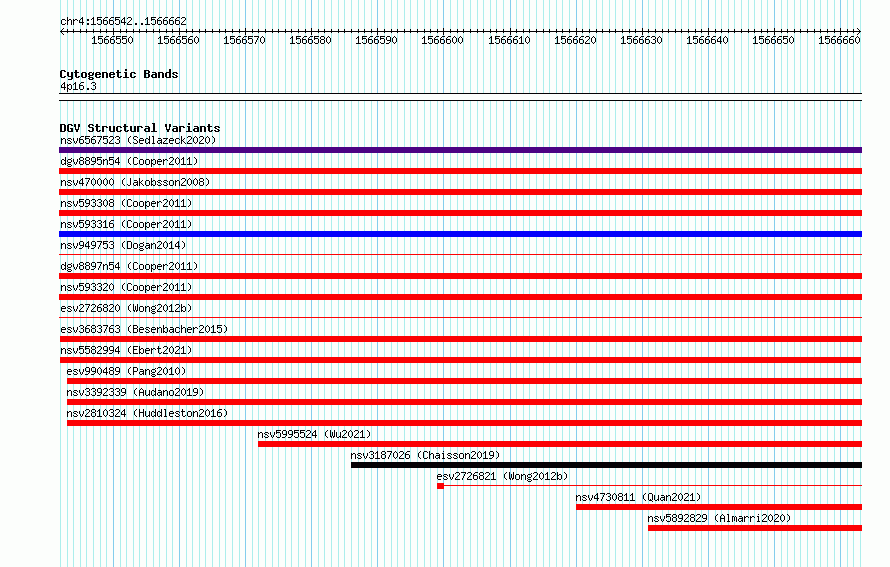Select the 4p16.3 band label
The image size is (890, 567).
(x=78, y=86)
